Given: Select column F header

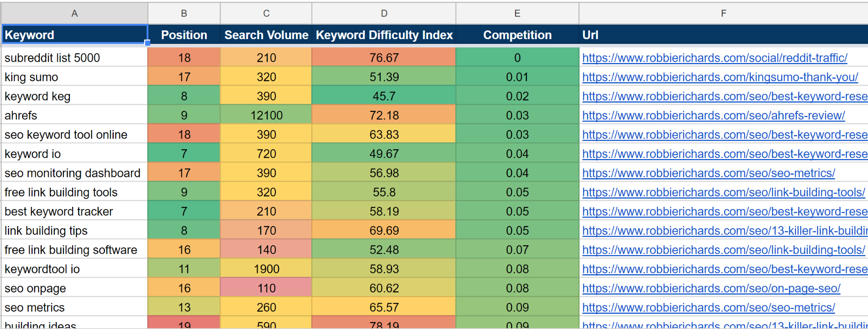Looking at the screenshot, I should (x=723, y=13).
